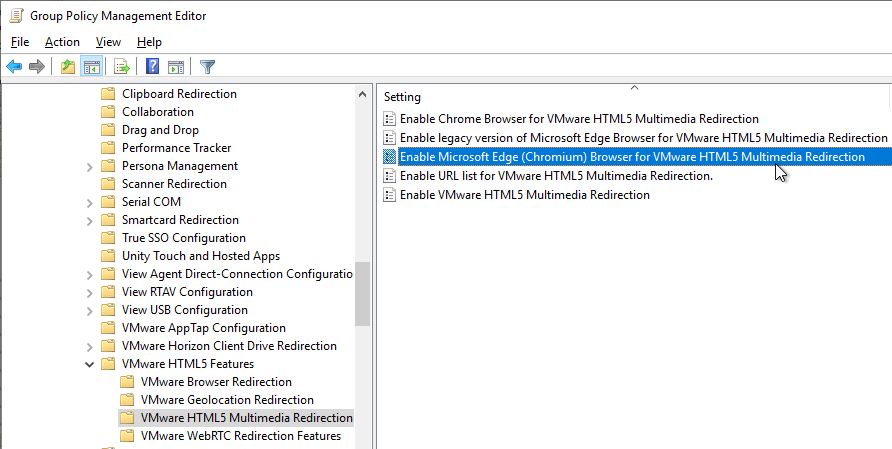Go up one level folder icon

coord(68,67)
